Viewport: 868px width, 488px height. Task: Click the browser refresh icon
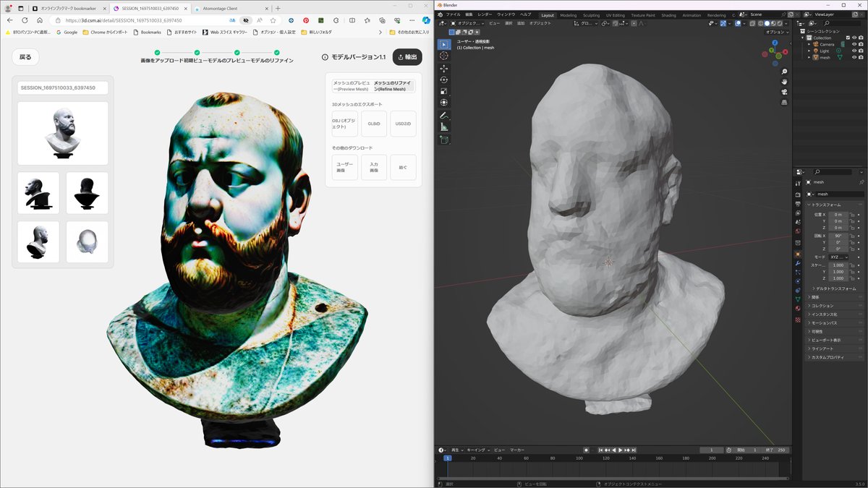[x=25, y=20]
